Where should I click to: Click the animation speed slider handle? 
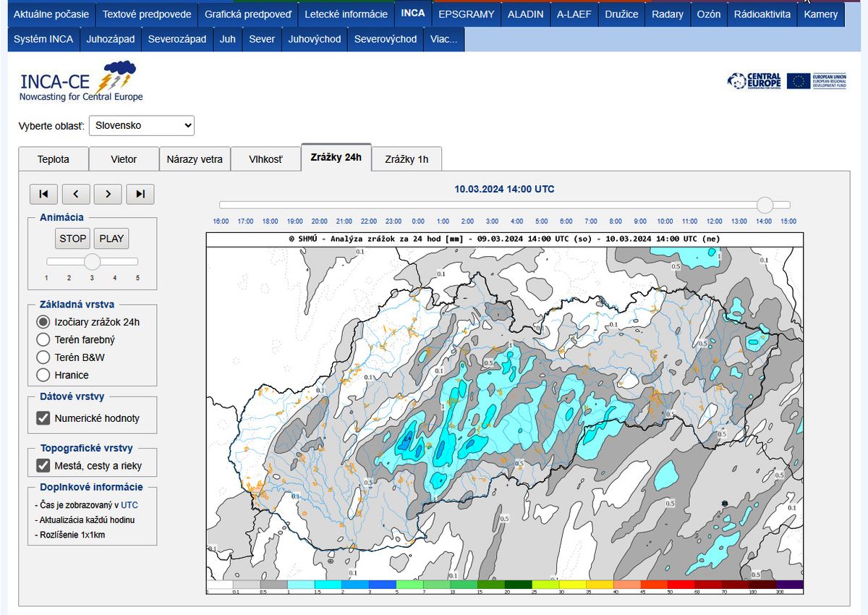(92, 261)
